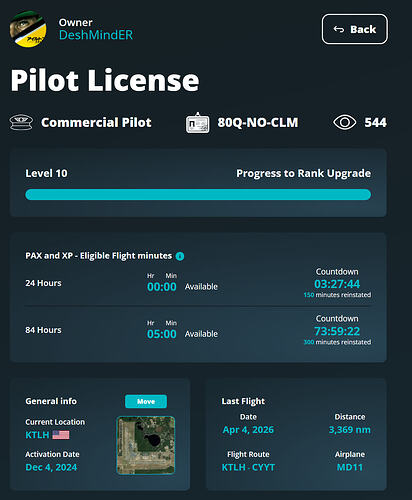Screen dimensions: 412x500
Task: Click the 24 Hours countdown timer
Action: point(337,284)
